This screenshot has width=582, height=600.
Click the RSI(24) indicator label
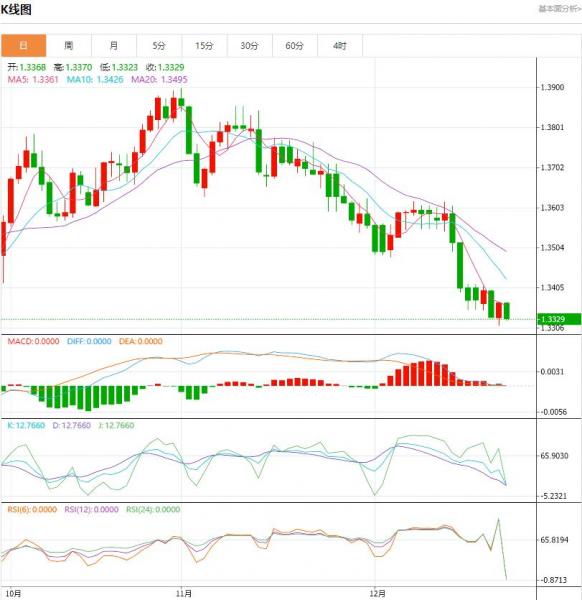pos(153,510)
